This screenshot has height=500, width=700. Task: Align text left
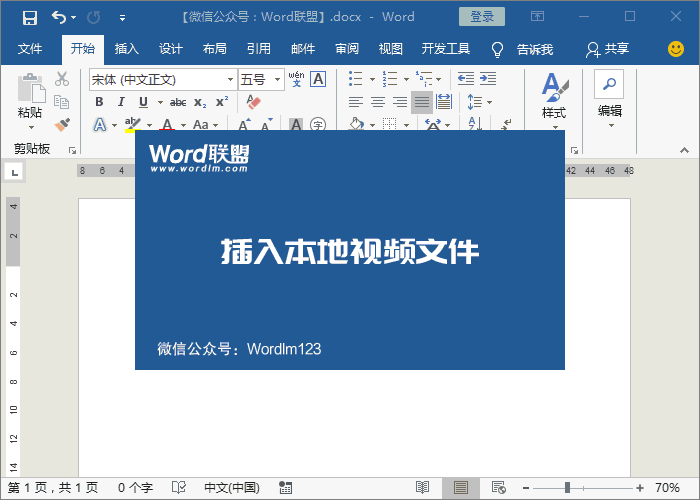click(356, 102)
